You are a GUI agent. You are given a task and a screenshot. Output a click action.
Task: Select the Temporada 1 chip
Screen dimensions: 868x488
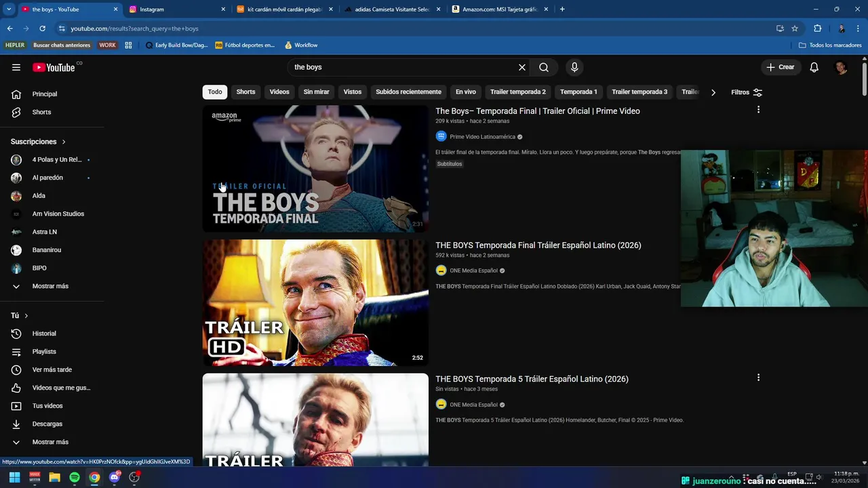[x=578, y=92]
